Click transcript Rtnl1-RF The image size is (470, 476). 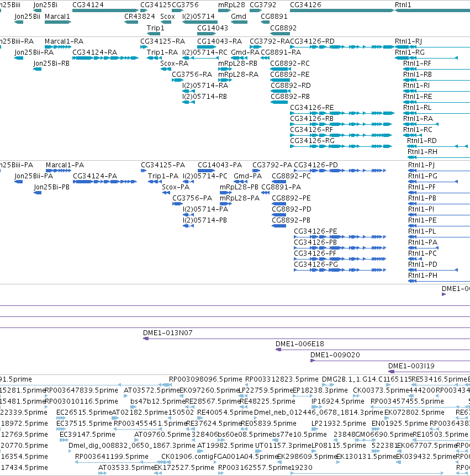[417, 63]
